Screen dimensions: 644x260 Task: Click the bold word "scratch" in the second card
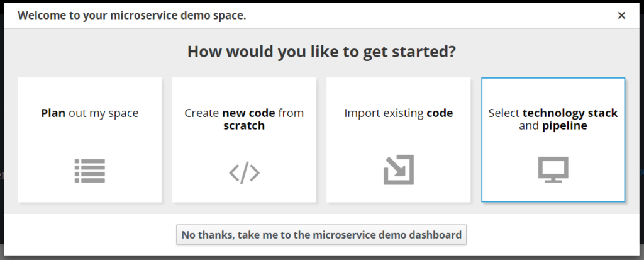pos(244,125)
